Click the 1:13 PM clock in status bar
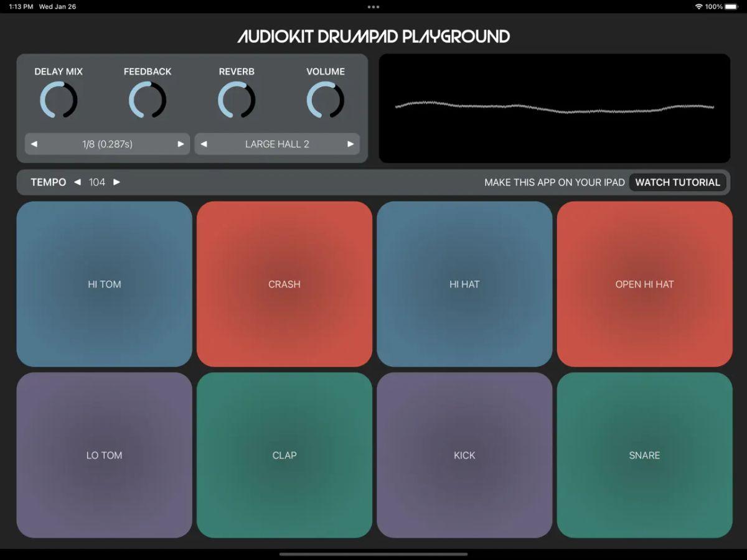This screenshot has height=560, width=747. coord(21,7)
